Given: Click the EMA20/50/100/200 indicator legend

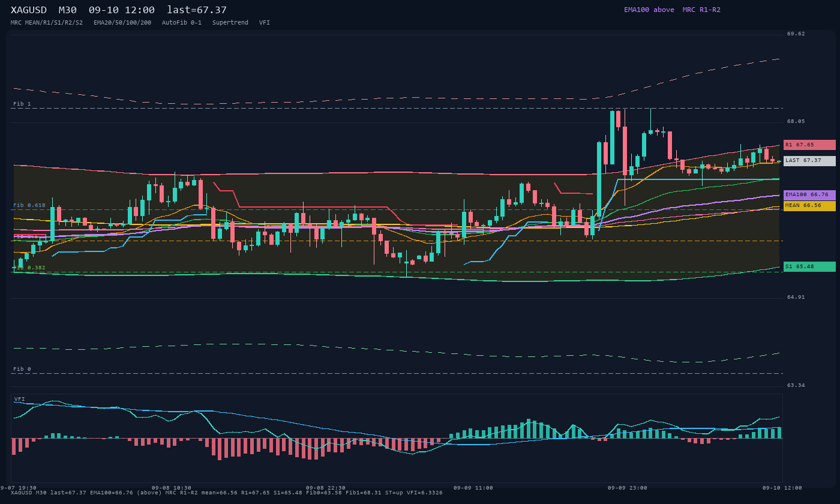Looking at the screenshot, I should tap(122, 23).
